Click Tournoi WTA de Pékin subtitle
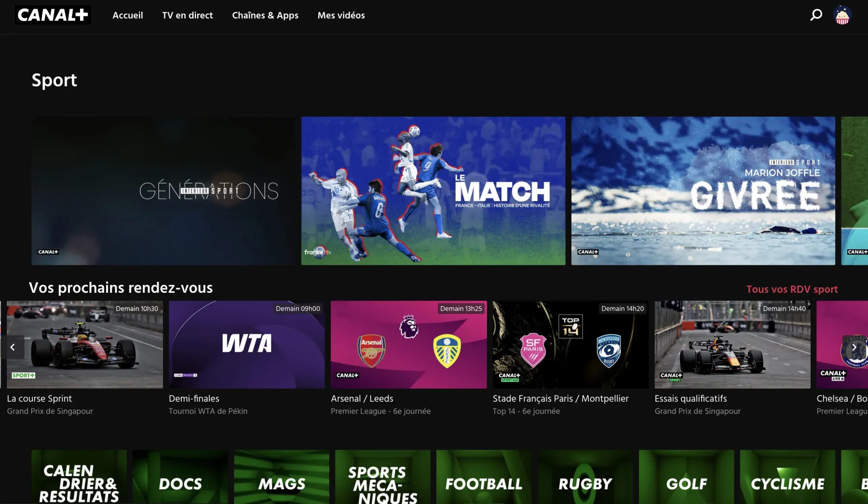Screen dimensions: 868x504 pos(208,411)
